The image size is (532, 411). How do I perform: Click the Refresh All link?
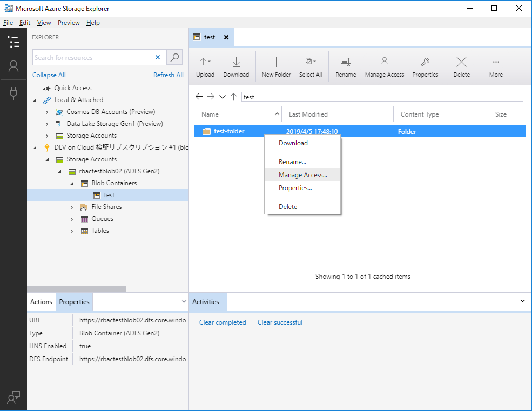(169, 75)
